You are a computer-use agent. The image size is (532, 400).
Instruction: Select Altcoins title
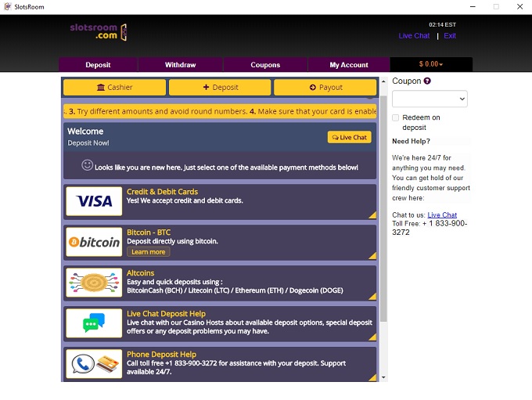click(141, 273)
